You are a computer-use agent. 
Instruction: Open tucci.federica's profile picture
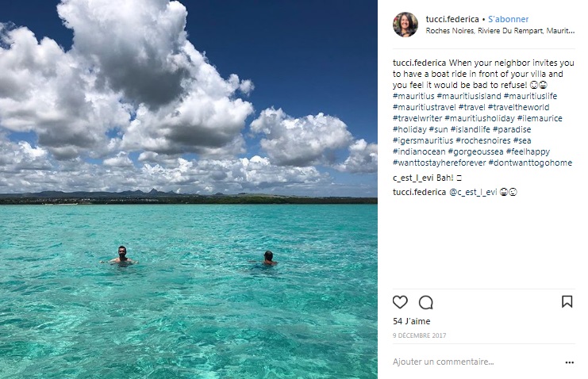click(405, 25)
